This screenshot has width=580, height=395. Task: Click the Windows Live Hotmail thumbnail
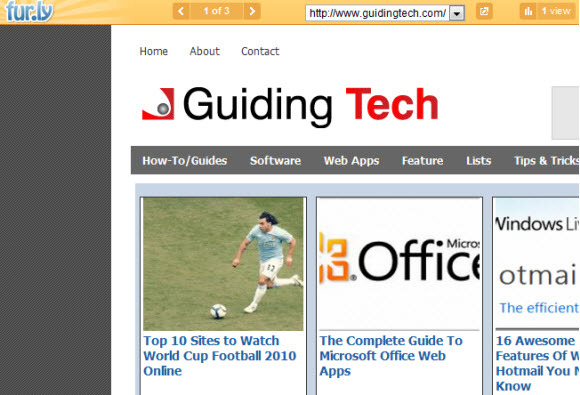pyautogui.click(x=537, y=263)
